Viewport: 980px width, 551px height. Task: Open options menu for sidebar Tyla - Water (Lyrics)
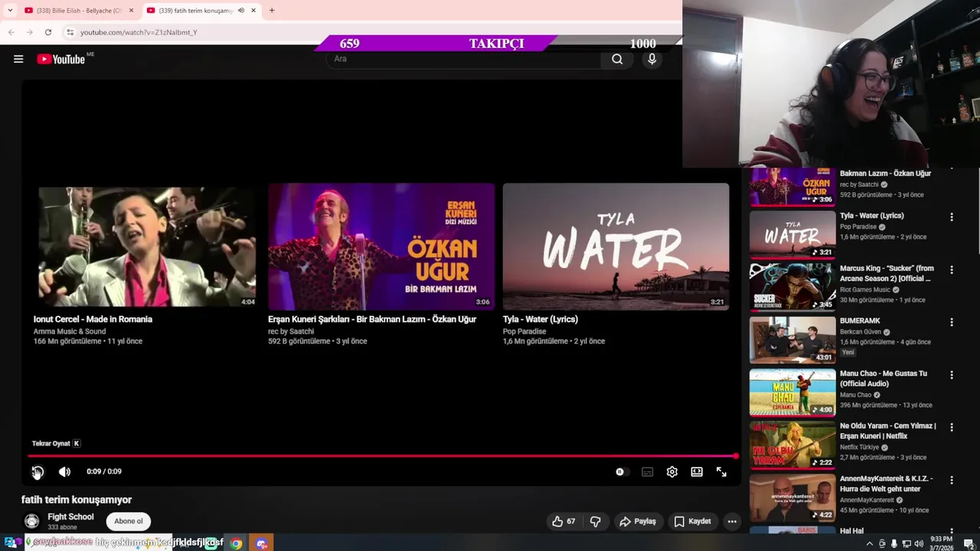click(952, 217)
